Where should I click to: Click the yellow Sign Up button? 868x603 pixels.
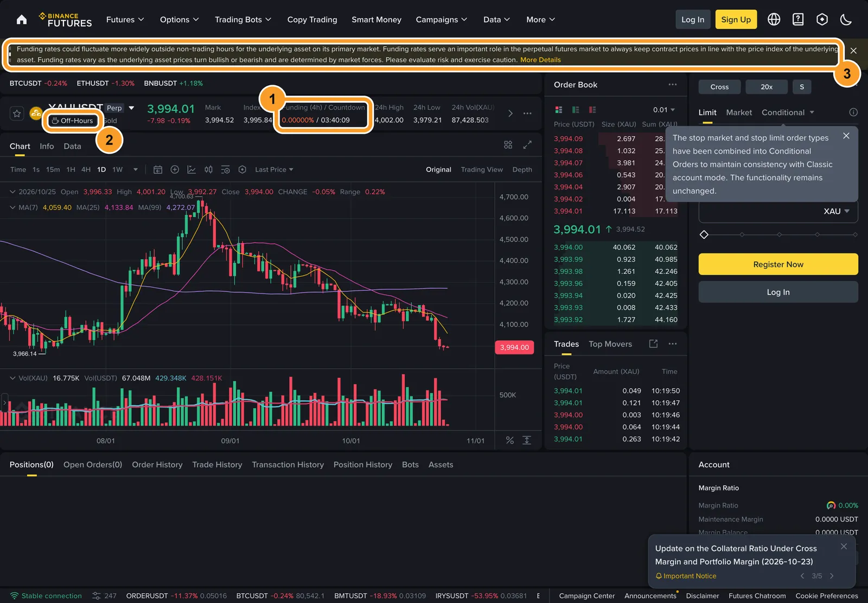click(x=736, y=20)
